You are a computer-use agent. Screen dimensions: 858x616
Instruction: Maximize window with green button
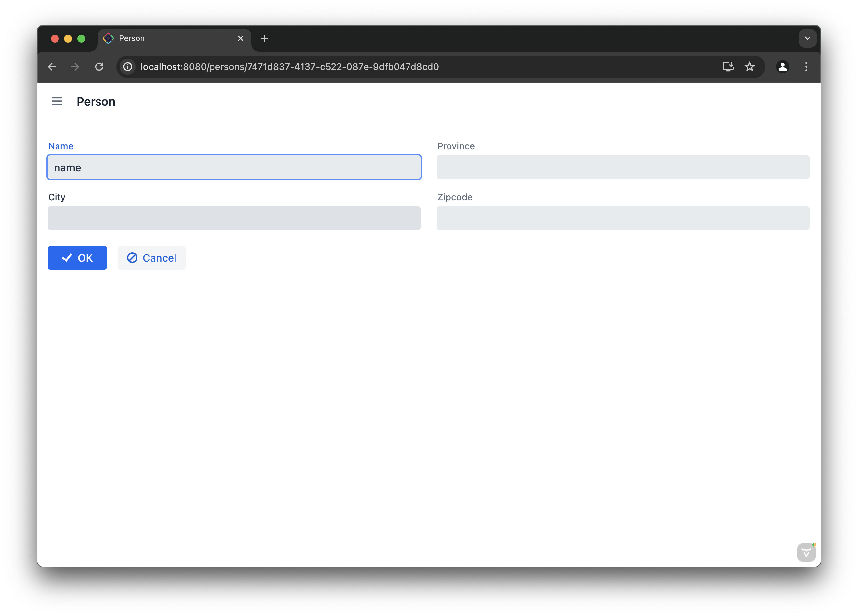(81, 39)
